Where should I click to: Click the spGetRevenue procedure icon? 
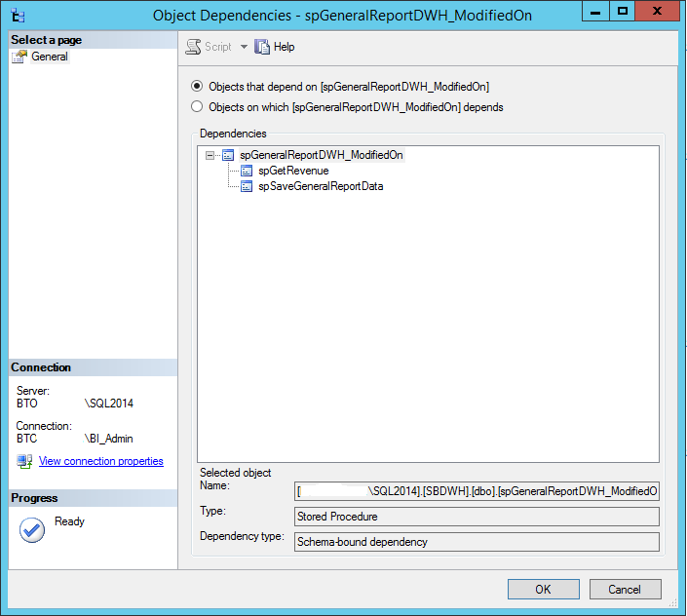pos(247,171)
